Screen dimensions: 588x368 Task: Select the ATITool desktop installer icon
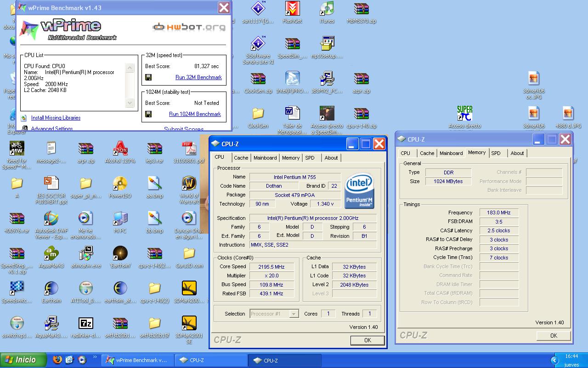point(85,293)
